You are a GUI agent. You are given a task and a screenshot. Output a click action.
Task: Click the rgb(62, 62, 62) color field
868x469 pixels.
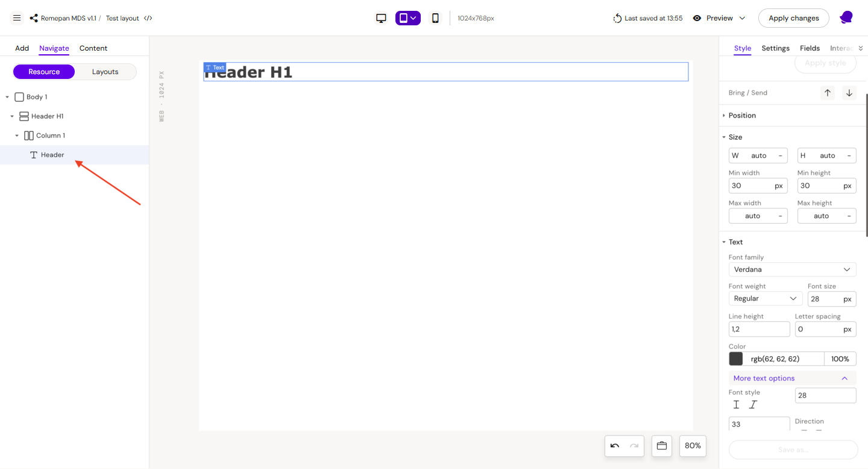coord(784,359)
